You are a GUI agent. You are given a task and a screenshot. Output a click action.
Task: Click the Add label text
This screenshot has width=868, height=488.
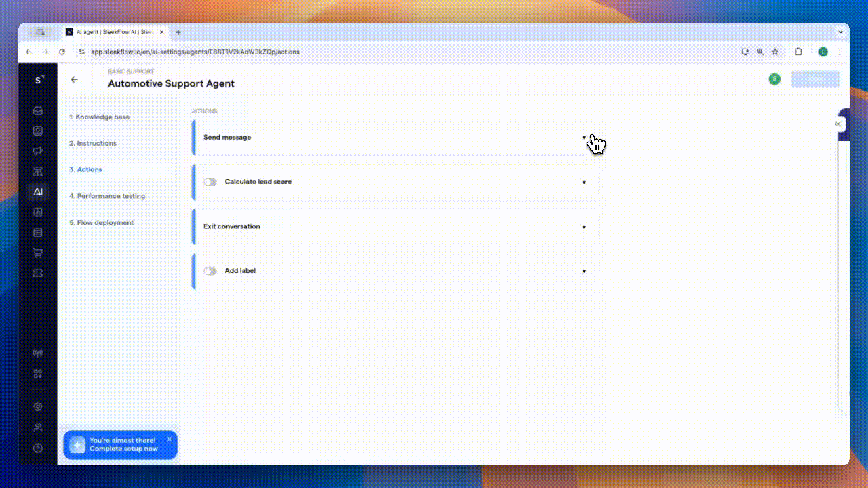coord(240,271)
